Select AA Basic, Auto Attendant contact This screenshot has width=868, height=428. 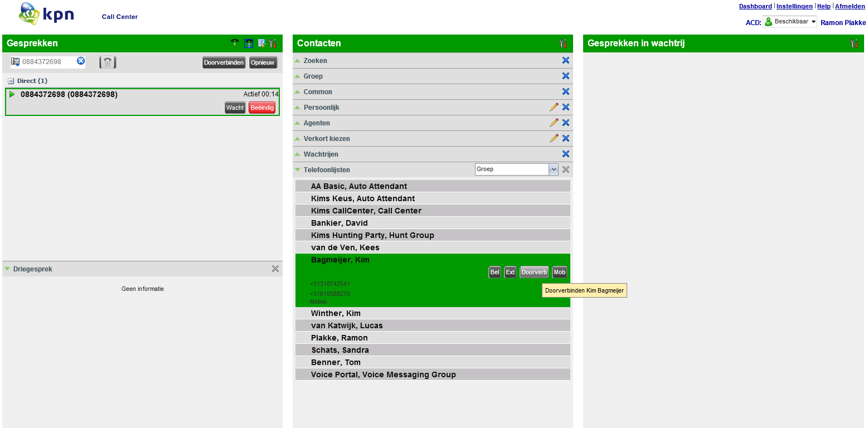433,186
